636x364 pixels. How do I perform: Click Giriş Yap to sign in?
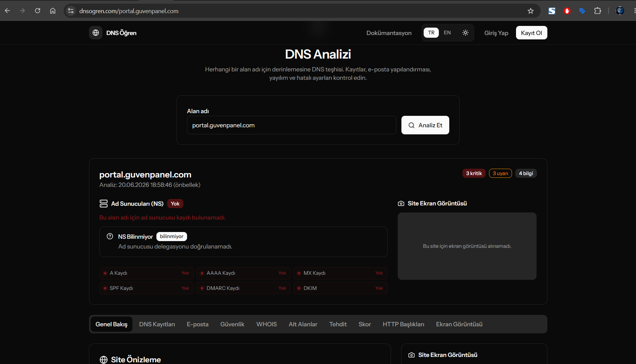(x=496, y=33)
